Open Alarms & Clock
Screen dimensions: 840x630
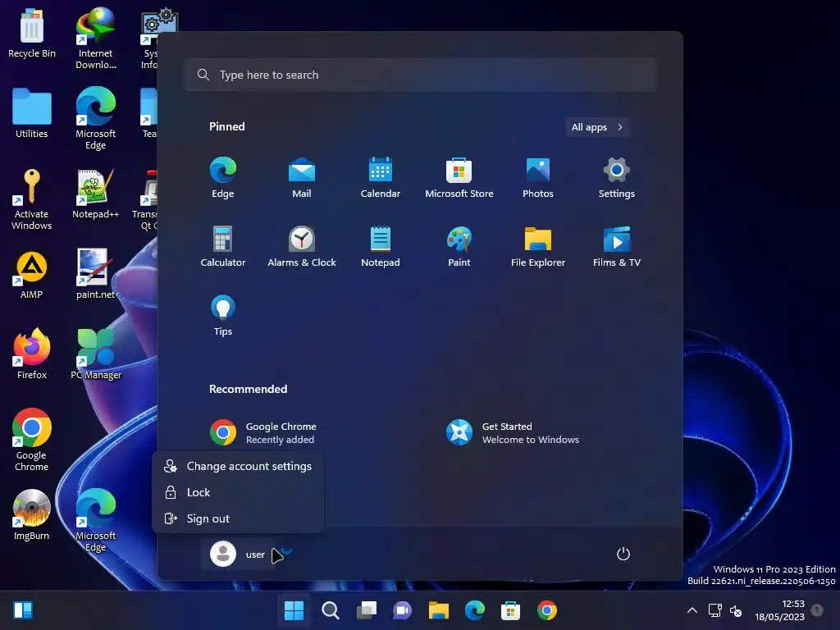[302, 246]
